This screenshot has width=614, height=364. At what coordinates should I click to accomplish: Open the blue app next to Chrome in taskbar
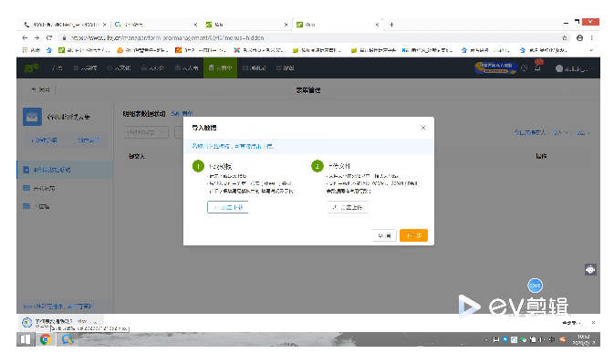(68, 339)
